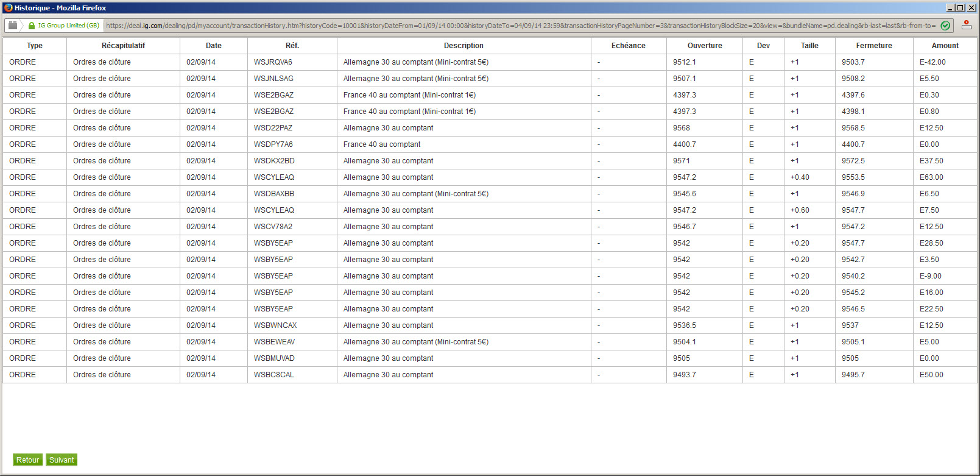Click the page info icon left of the padlock
This screenshot has height=476, width=980.
click(x=13, y=26)
